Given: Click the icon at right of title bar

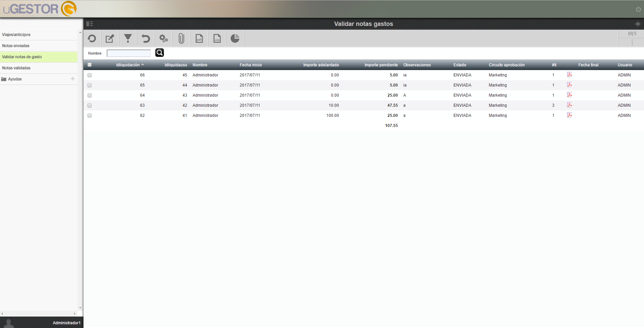Looking at the screenshot, I should pos(638,24).
